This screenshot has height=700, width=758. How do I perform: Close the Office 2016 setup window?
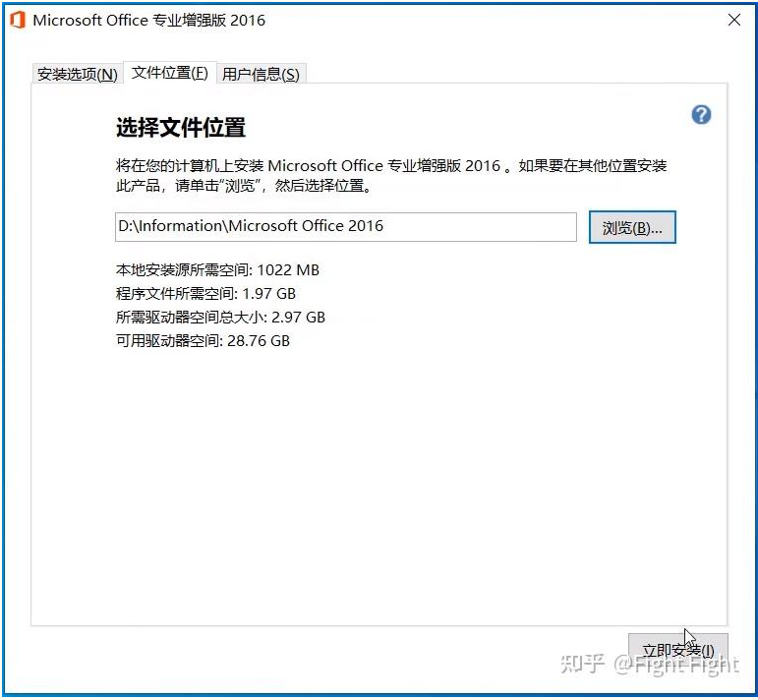click(733, 21)
